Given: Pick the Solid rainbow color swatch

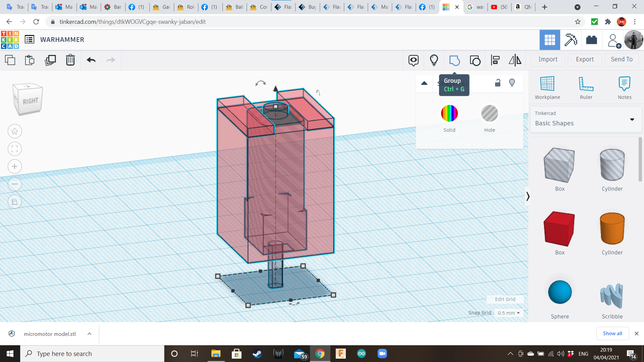Looking at the screenshot, I should click(449, 114).
